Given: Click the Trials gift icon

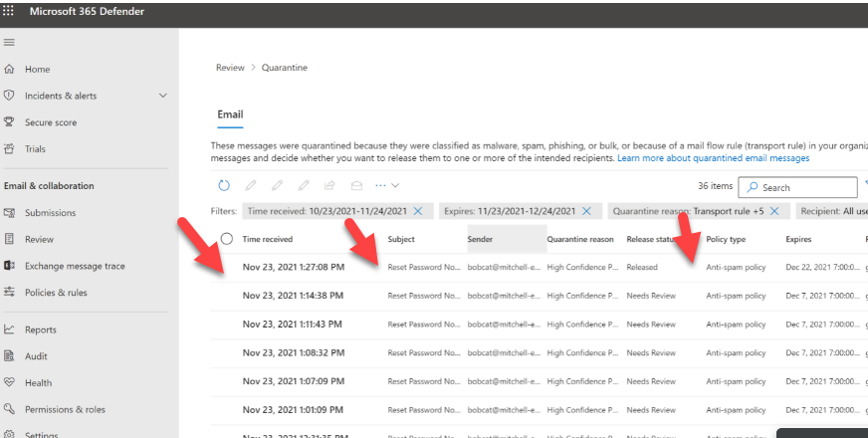Looking at the screenshot, I should 9,148.
